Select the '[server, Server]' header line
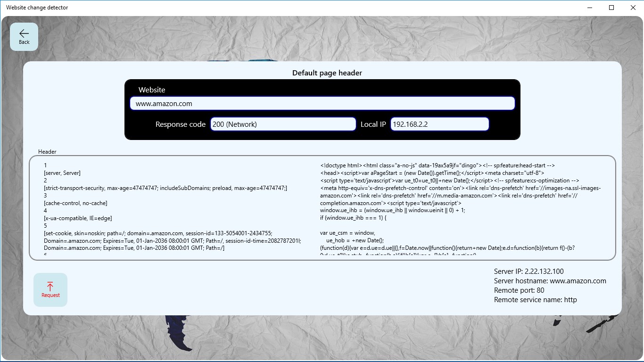The width and height of the screenshot is (644, 362). tap(62, 173)
